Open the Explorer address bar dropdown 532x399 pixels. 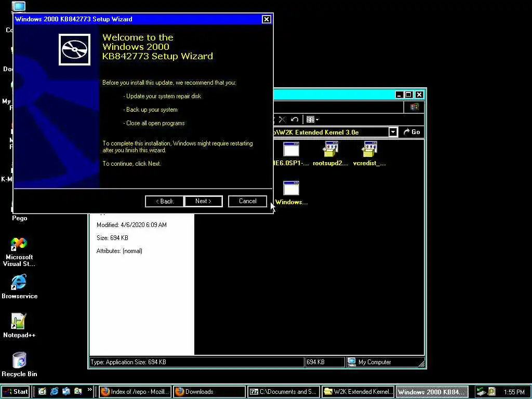click(393, 132)
